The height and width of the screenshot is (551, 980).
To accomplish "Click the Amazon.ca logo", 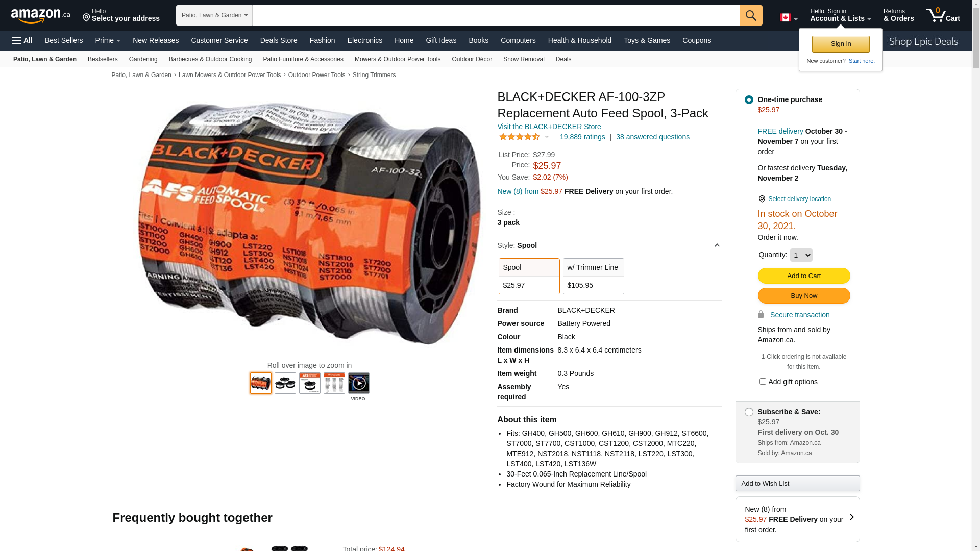I will coord(41,15).
